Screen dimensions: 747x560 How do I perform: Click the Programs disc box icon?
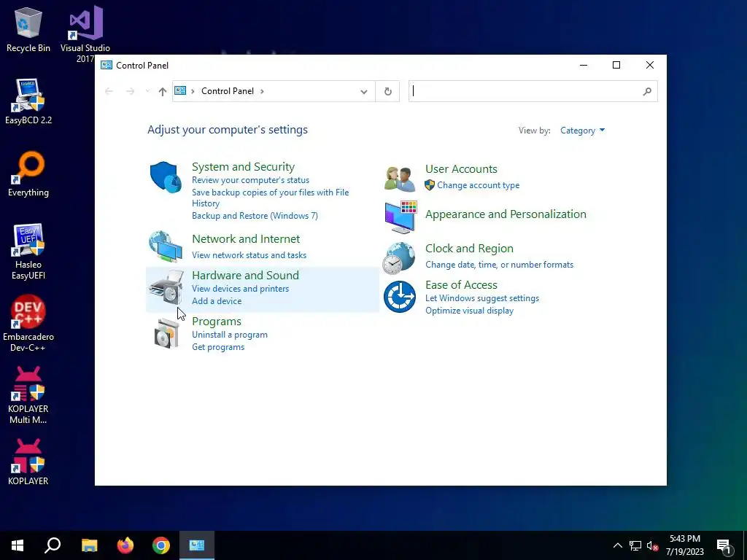[166, 332]
